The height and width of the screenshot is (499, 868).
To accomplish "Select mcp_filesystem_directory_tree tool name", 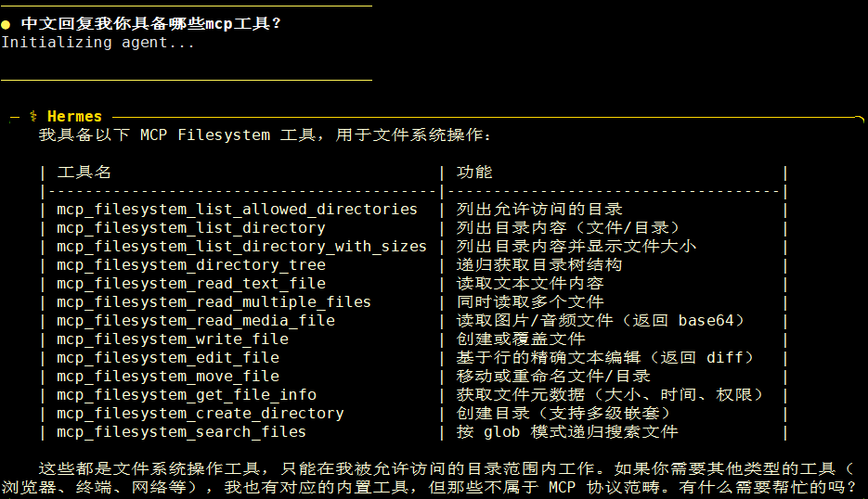I will point(191,265).
